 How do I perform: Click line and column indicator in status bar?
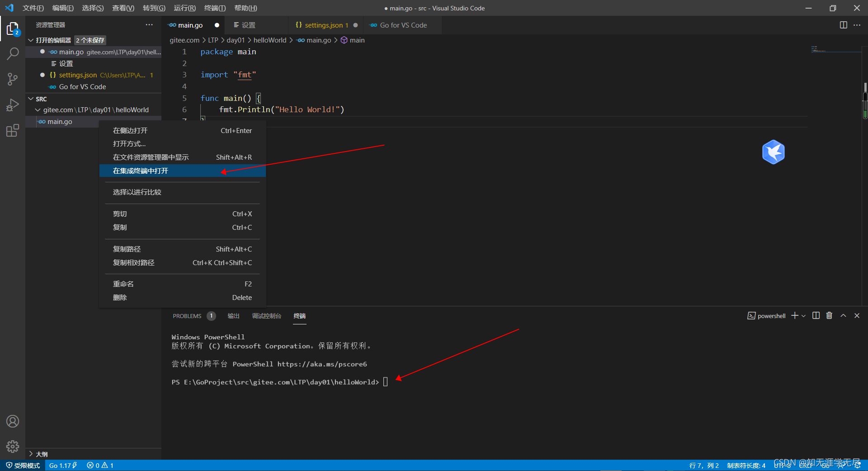tap(704, 466)
